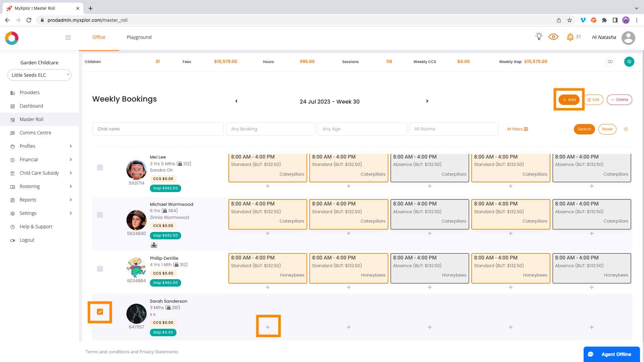Toggle the switch next to the gear
The height and width of the screenshot is (362, 644).
click(610, 62)
